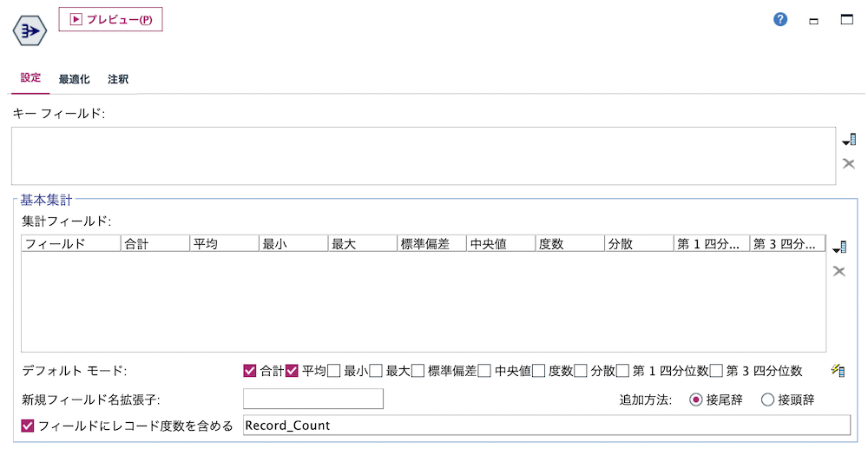Viewport: 868px width, 449px height.
Task: Enable the 第 3 四分位数 checkbox
Action: (716, 370)
